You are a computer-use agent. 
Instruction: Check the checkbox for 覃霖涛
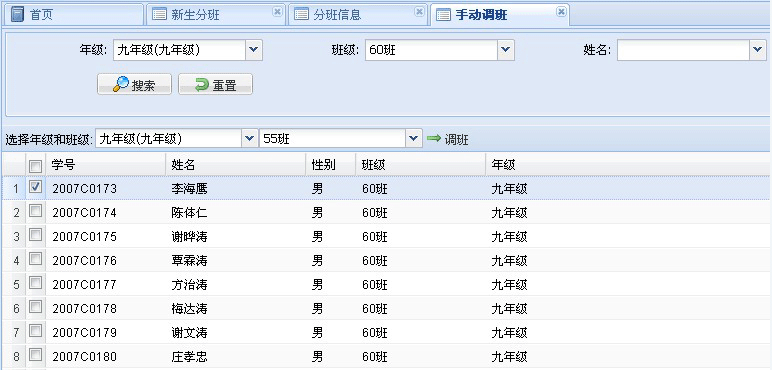tap(35, 259)
